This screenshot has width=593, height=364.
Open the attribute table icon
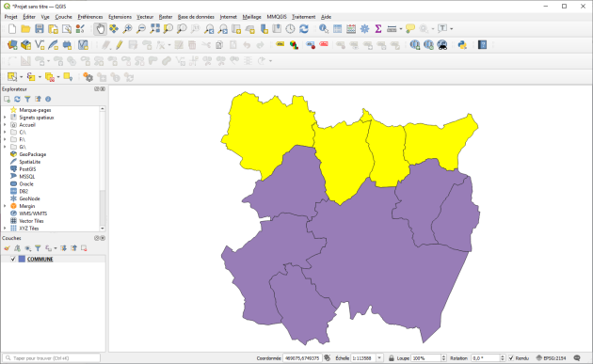point(337,29)
